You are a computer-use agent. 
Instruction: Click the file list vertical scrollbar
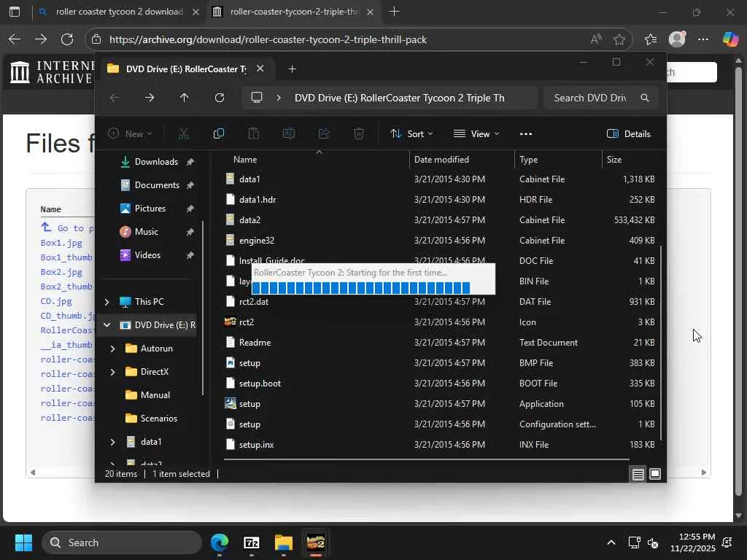point(661,343)
